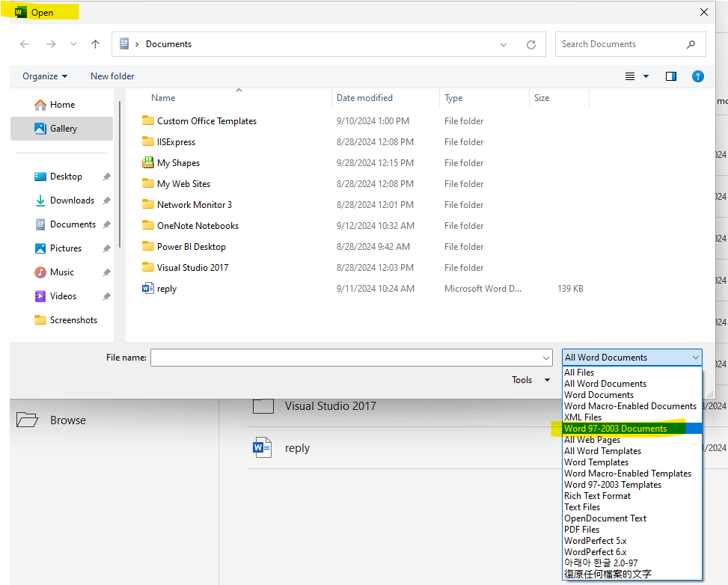Viewport: 728px width, 585px height.
Task: Click Browse in the Word backstage
Action: tap(51, 420)
